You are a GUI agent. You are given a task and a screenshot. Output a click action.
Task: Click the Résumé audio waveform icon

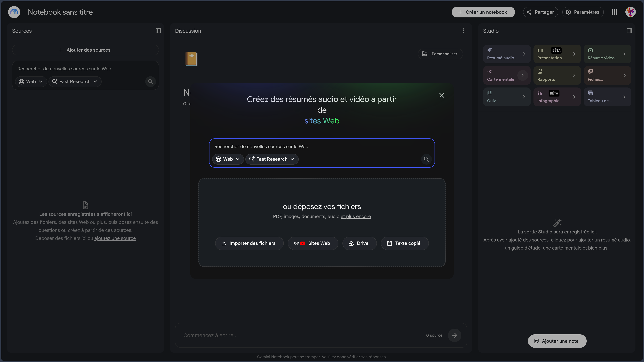[x=490, y=50]
